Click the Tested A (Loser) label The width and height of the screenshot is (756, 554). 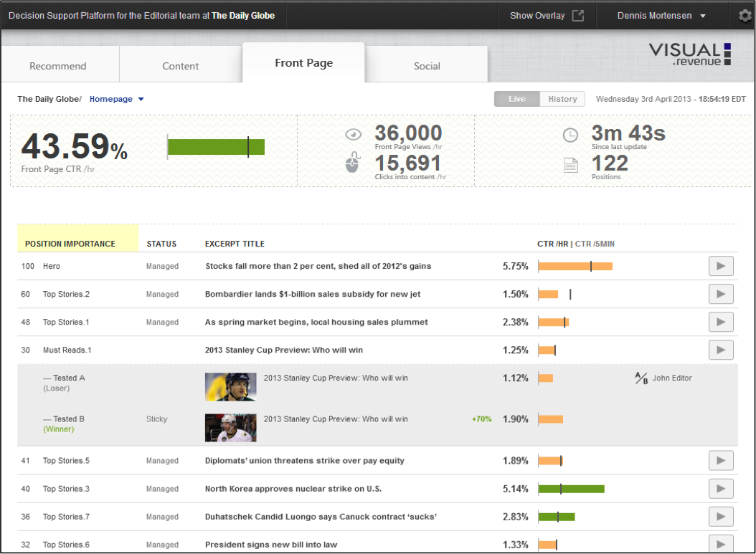tap(64, 383)
